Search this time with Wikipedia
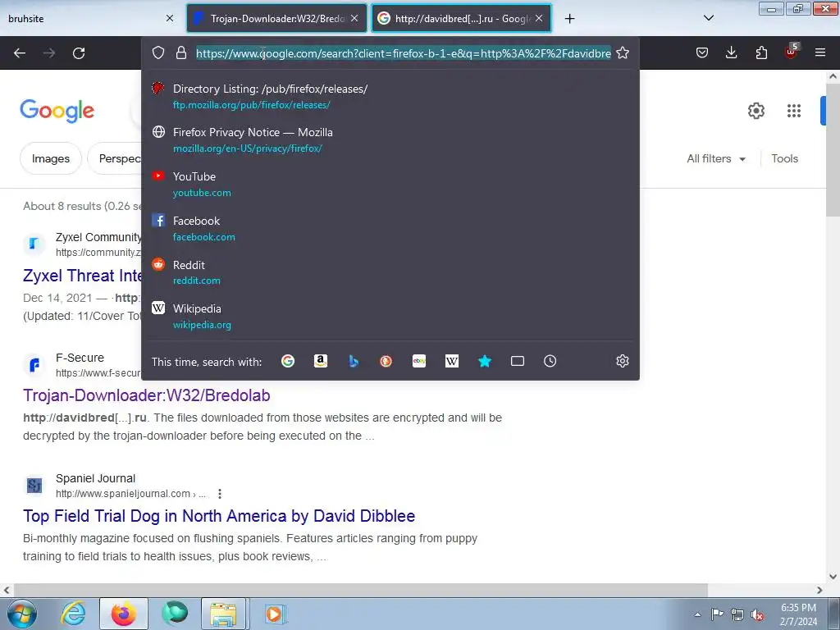Viewport: 840px width, 630px height. (452, 361)
